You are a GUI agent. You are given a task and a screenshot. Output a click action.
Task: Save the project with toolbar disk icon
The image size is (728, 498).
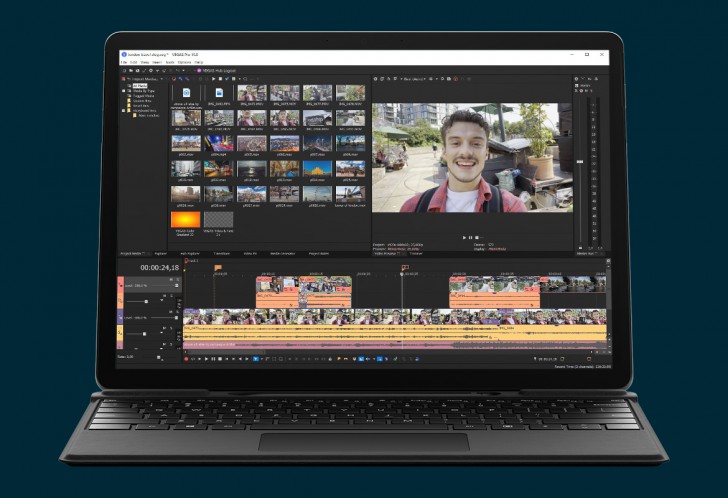(137, 71)
